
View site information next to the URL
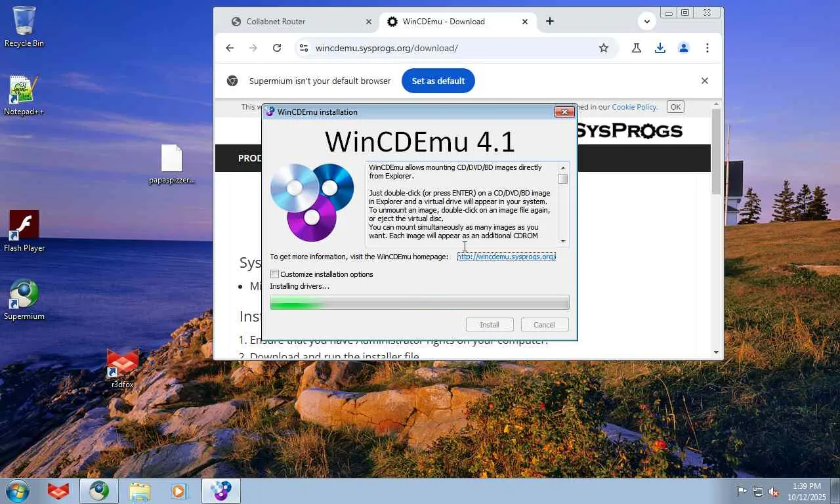pos(303,48)
